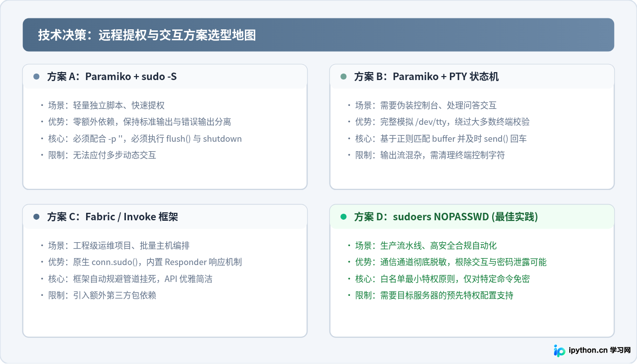Click line 限制：输出流混杂，需清理终端控制字符
637x364 pixels.
429,155
